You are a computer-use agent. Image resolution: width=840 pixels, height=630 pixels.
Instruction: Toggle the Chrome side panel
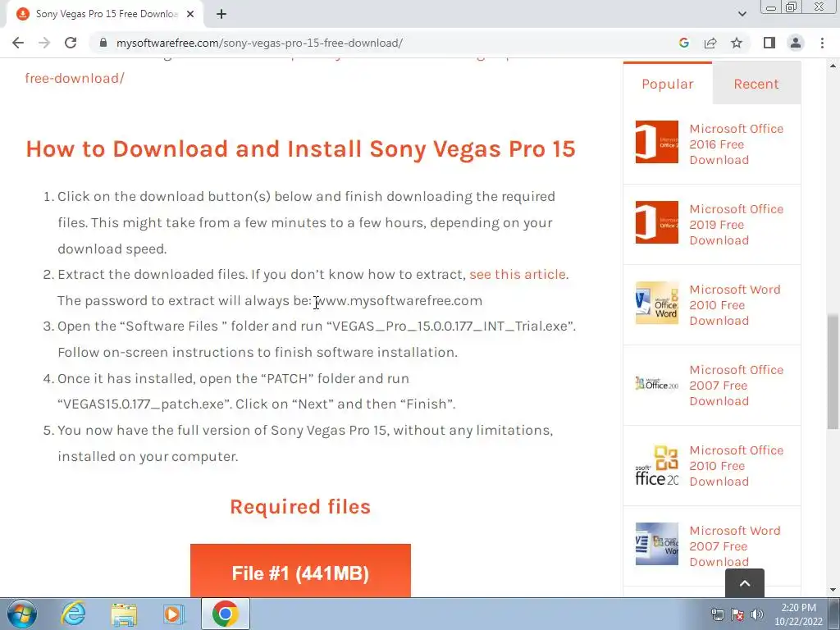[x=769, y=43]
